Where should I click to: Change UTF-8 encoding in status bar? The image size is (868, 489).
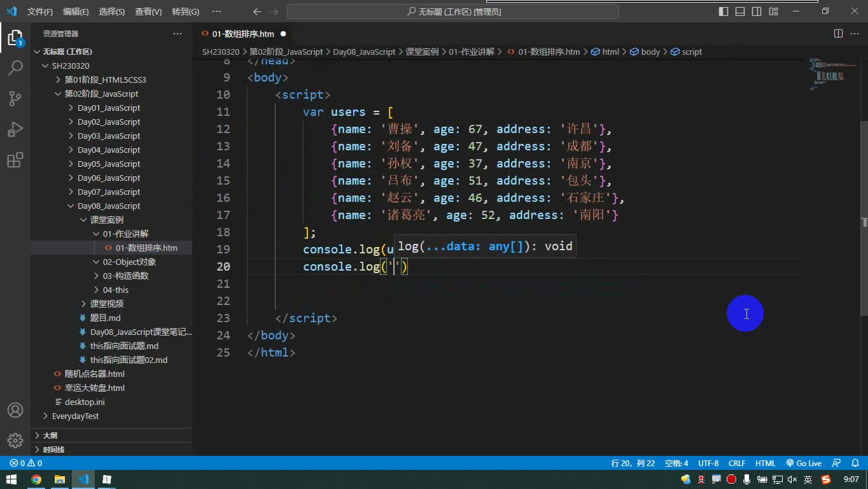coord(708,464)
